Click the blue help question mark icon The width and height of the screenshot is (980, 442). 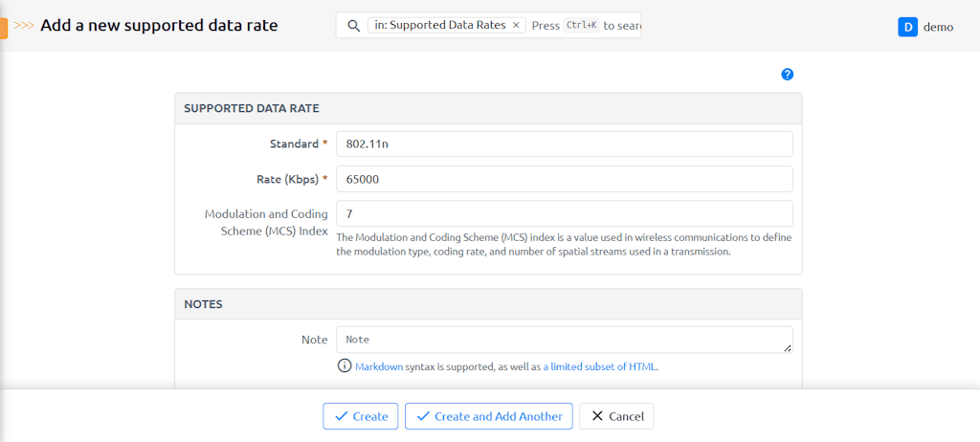[x=788, y=75]
